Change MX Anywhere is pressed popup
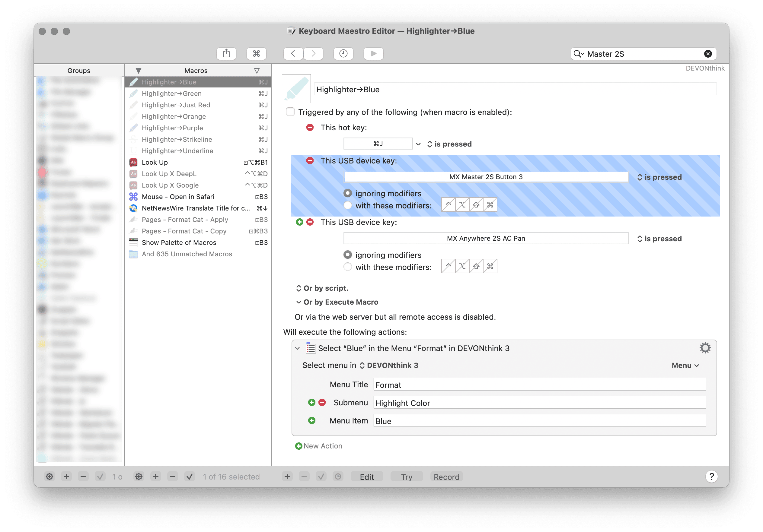Screen dimensions: 763x532 tap(659, 239)
